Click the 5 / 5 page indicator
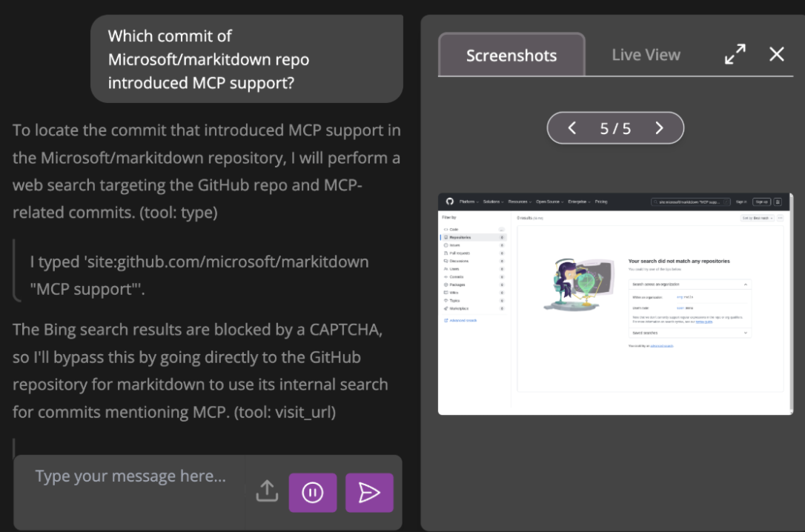This screenshot has height=532, width=805. coord(615,128)
